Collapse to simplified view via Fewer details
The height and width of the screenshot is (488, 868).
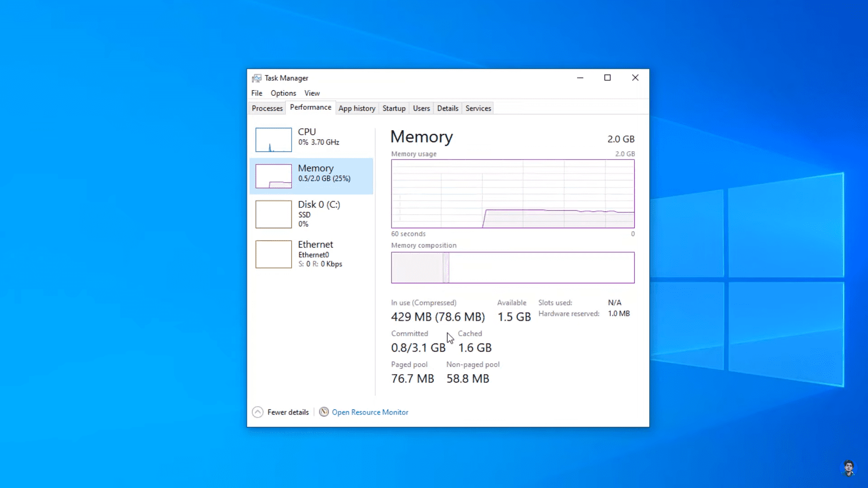coord(288,412)
